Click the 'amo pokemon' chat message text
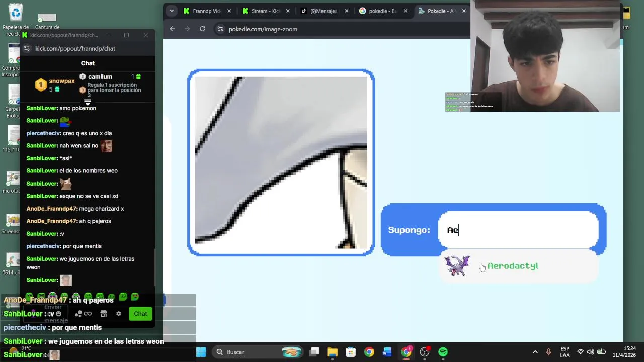This screenshot has height=362, width=644. (77, 108)
